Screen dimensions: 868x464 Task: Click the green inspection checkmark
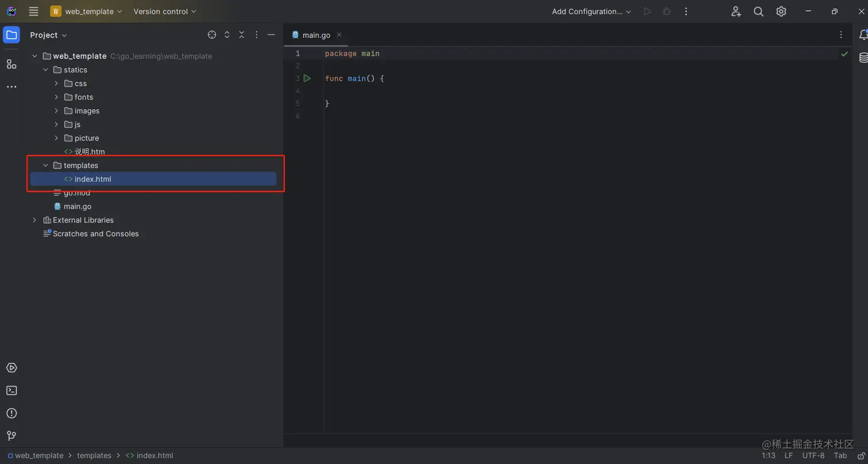pos(844,54)
